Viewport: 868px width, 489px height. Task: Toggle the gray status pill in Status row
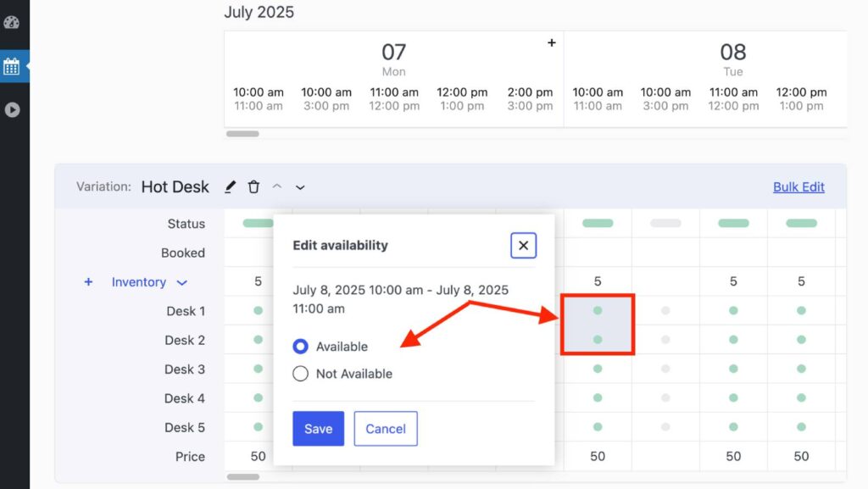click(x=665, y=224)
